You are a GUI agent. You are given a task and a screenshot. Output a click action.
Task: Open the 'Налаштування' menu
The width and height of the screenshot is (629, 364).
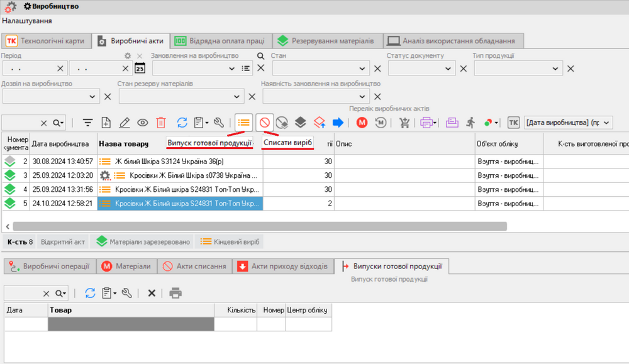point(26,21)
